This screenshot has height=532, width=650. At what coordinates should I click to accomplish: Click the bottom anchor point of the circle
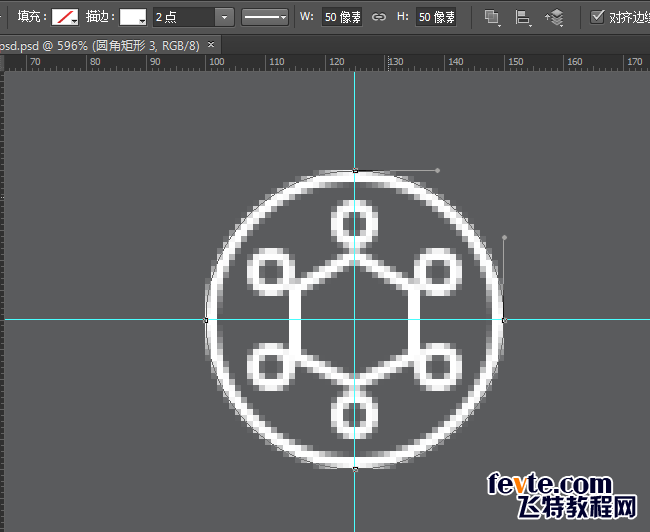click(x=355, y=469)
